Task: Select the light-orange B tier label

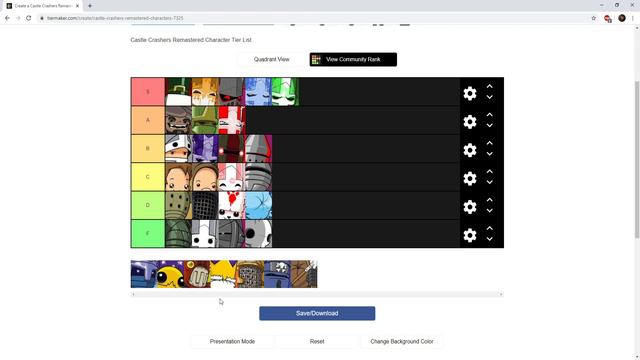Action: 148,149
